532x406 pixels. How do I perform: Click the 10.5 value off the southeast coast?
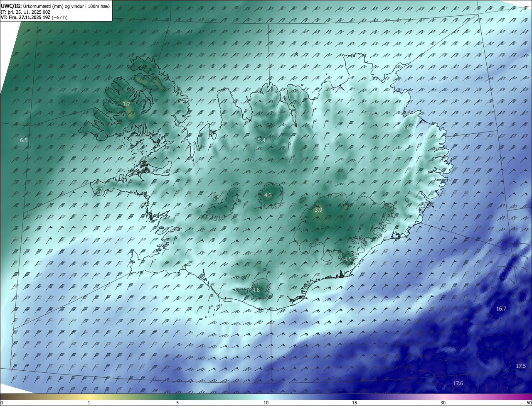tap(417, 305)
